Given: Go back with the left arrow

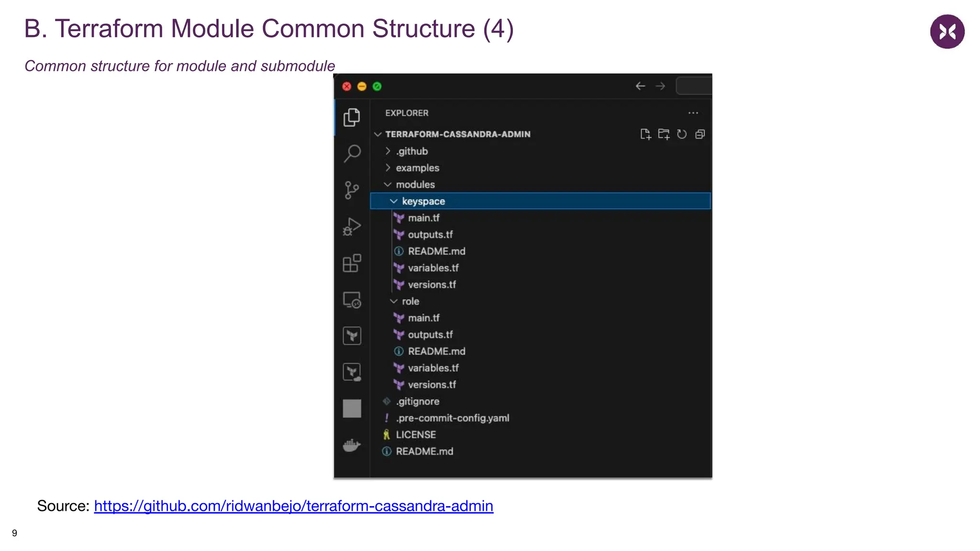Looking at the screenshot, I should point(640,86).
